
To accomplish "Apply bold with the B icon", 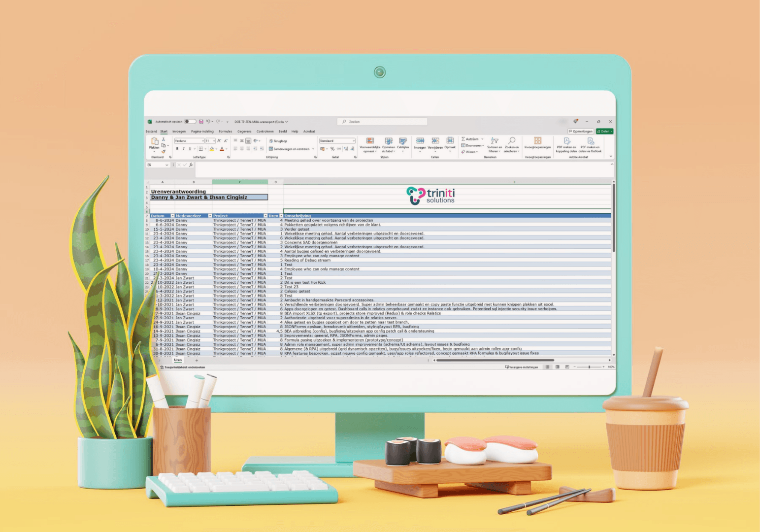I will point(177,149).
